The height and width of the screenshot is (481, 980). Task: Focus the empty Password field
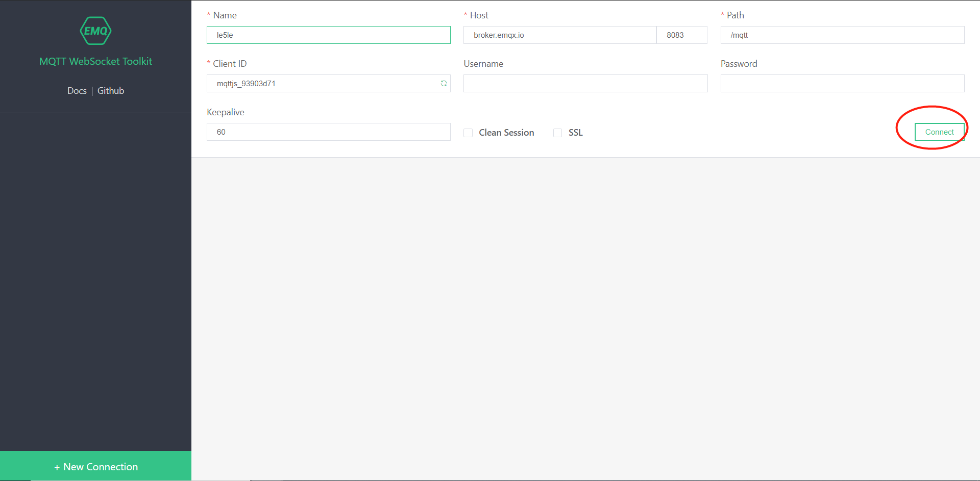pos(842,84)
